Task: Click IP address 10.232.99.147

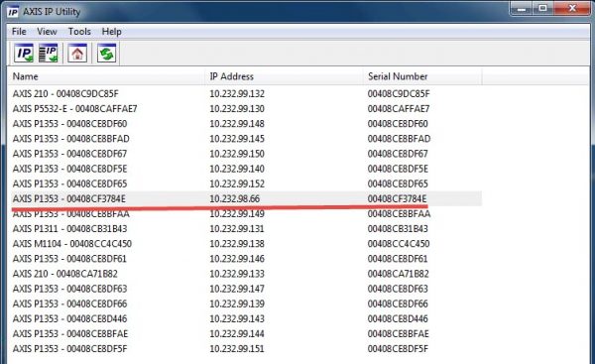Action: tap(237, 289)
